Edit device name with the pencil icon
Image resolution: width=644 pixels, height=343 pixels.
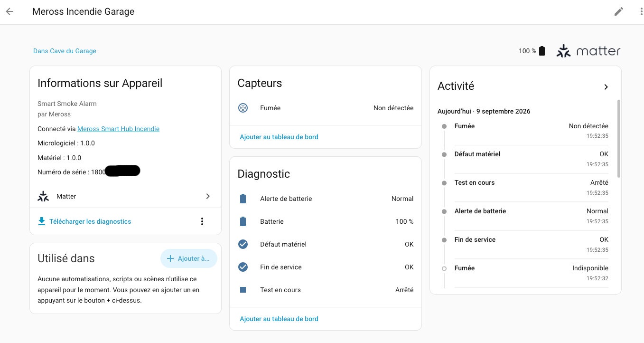(619, 12)
